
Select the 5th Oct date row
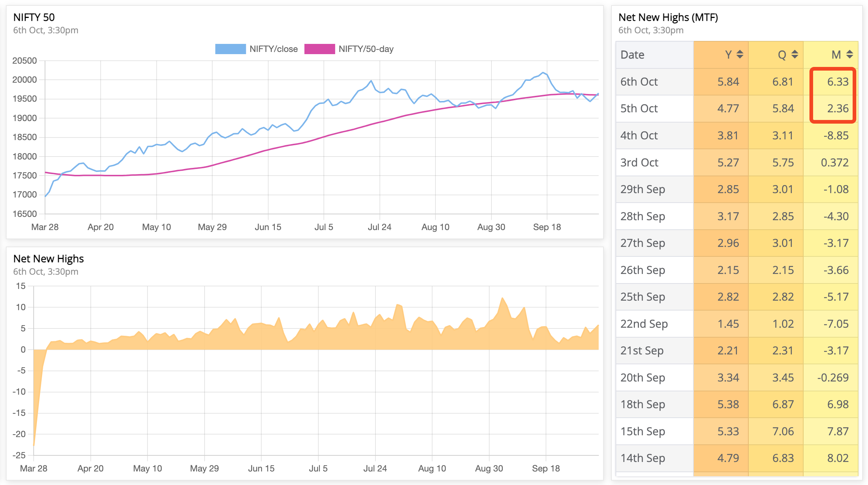[x=737, y=109]
